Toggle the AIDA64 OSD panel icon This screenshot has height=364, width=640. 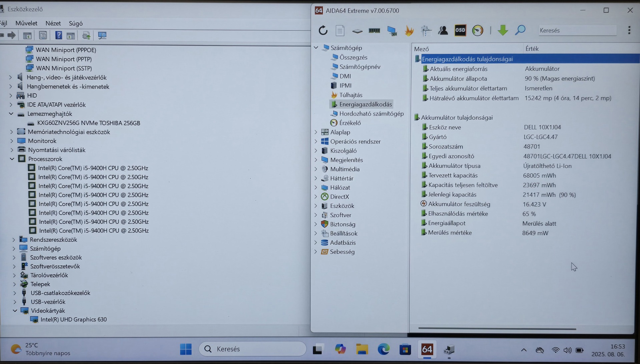click(x=460, y=30)
